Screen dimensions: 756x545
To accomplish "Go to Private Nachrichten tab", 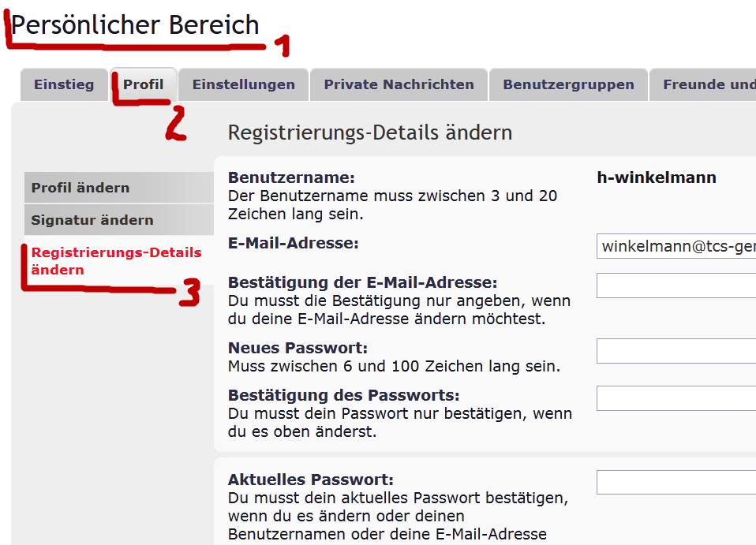I will (x=399, y=84).
